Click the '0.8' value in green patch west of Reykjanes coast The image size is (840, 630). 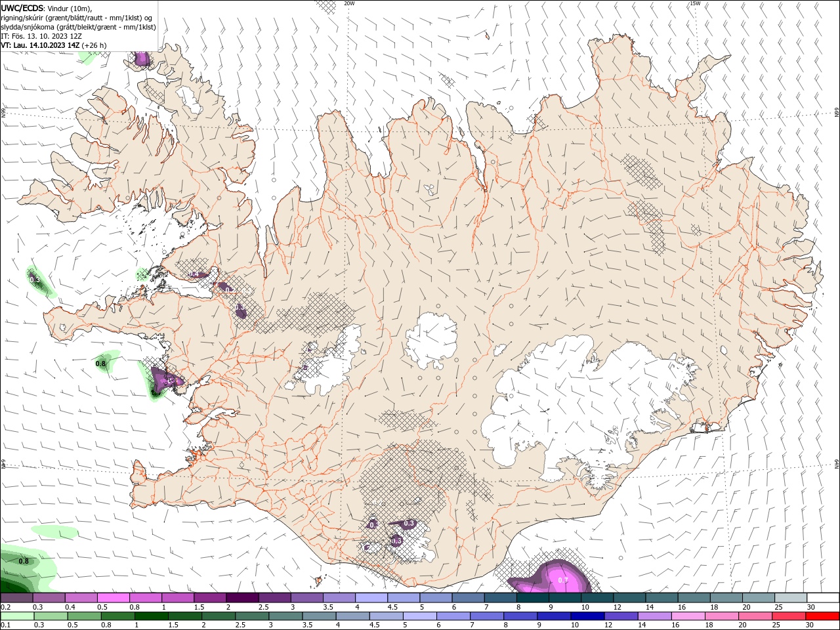point(100,364)
